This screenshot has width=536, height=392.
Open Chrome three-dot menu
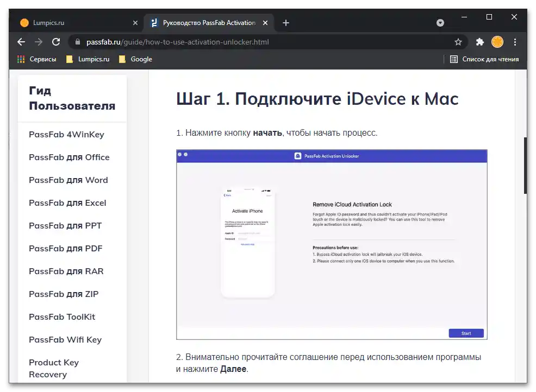[515, 42]
